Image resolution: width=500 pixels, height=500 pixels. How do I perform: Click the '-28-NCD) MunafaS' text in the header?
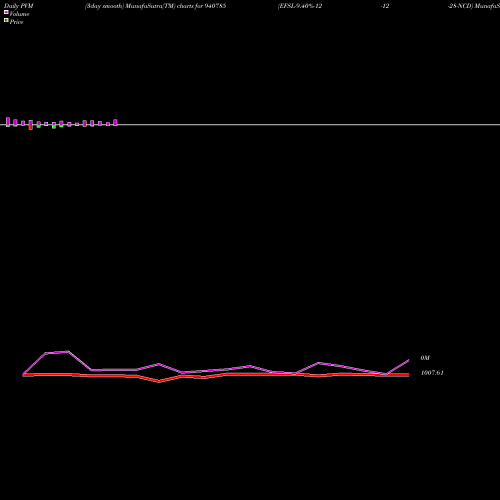474,6
